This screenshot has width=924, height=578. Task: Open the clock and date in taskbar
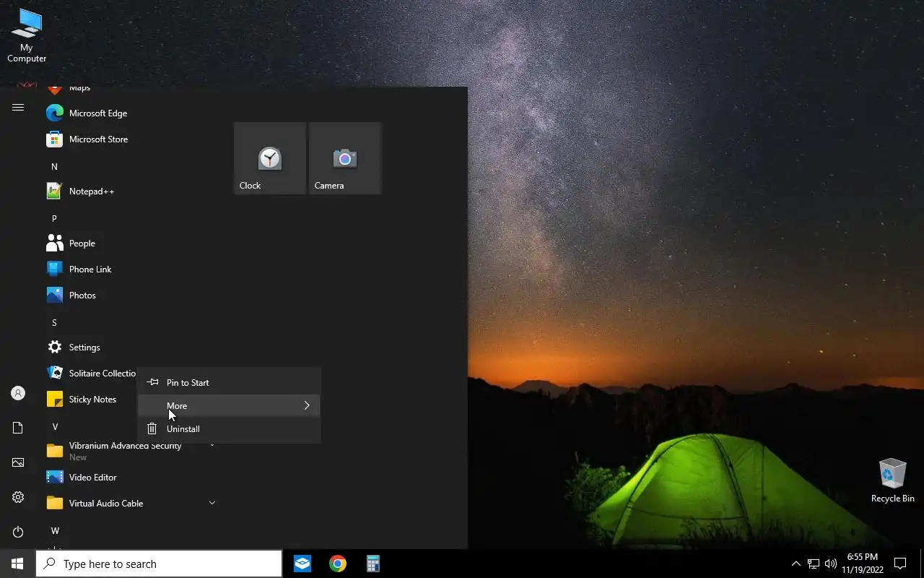[x=862, y=564]
